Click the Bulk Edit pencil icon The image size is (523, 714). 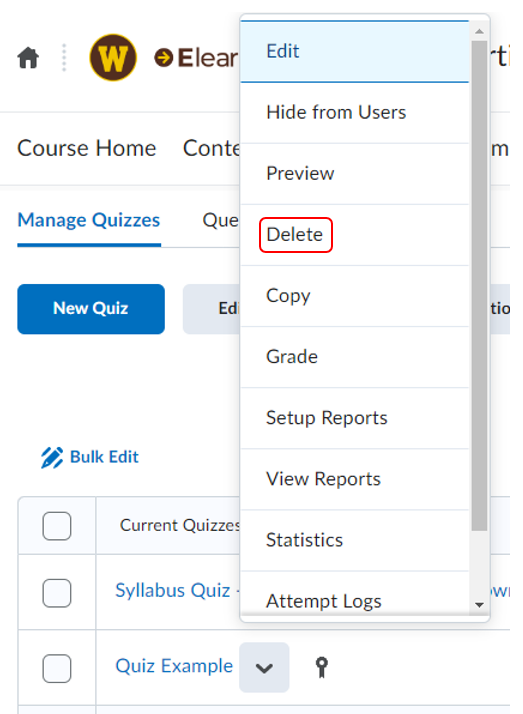pyautogui.click(x=52, y=457)
